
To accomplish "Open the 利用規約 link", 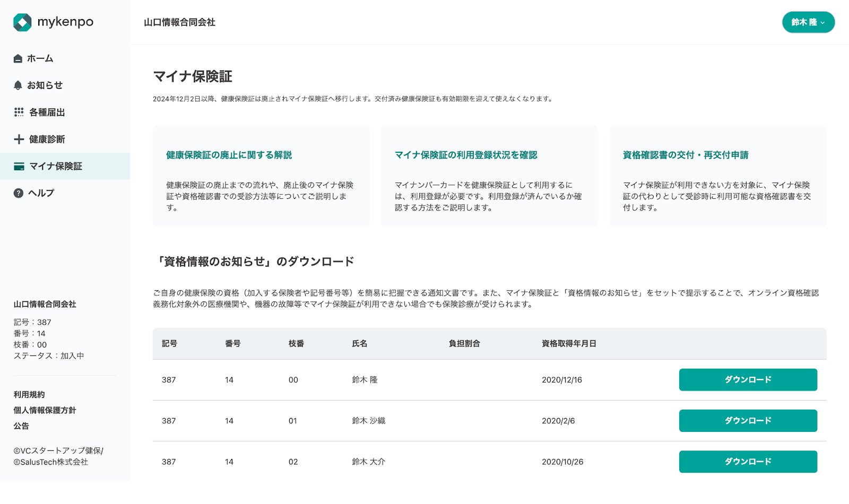I will click(29, 395).
